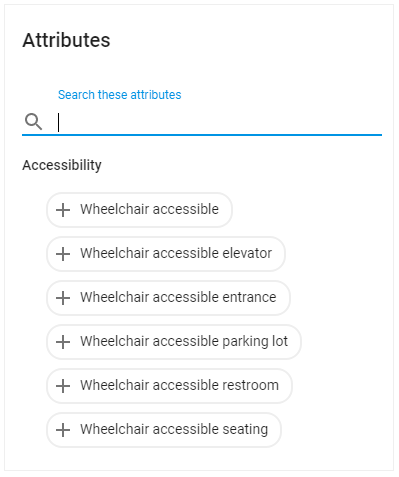Click the Search these attributes label
This screenshot has width=399, height=477.
[x=120, y=95]
